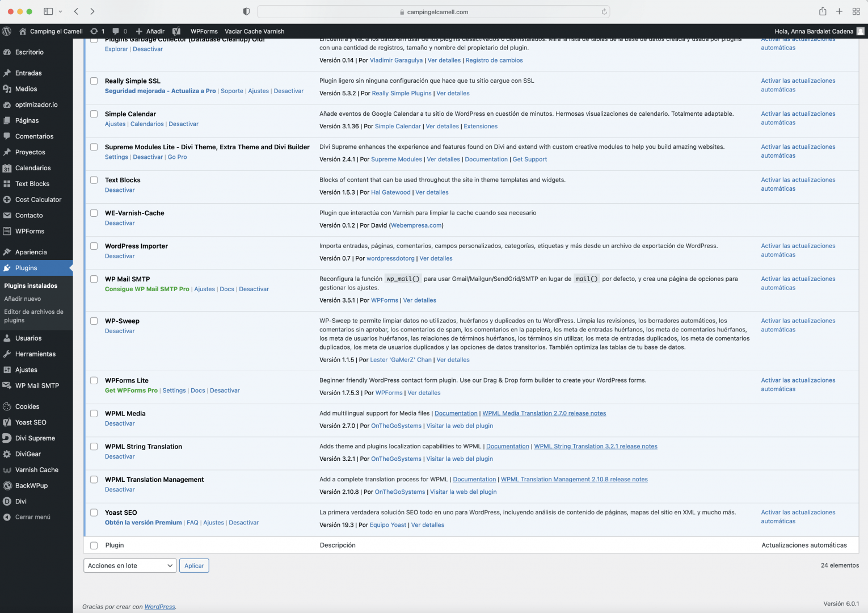Click the Escritorio dashboard icon
Image resolution: width=868 pixels, height=613 pixels.
pyautogui.click(x=7, y=52)
